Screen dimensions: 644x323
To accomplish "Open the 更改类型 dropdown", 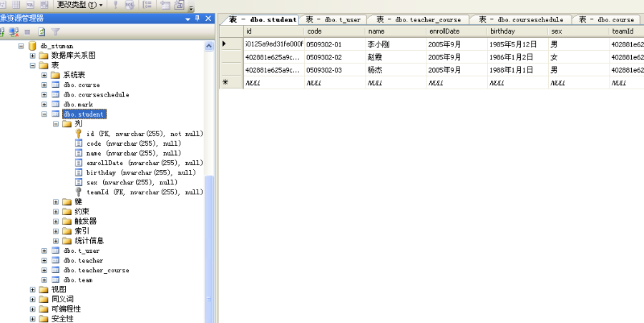I will pos(79,5).
